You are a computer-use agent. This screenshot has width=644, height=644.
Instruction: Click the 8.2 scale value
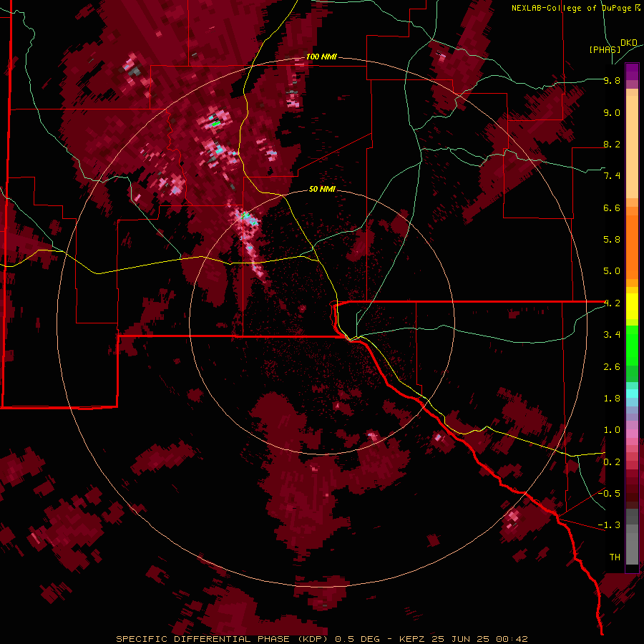coord(612,144)
